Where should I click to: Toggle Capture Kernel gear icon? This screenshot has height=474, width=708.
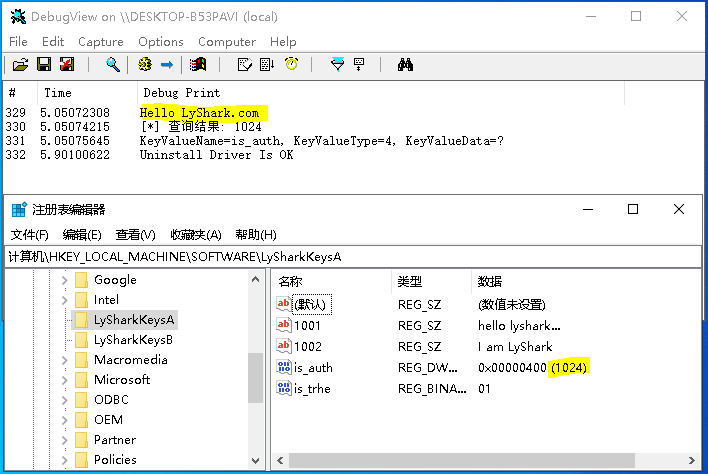point(144,65)
